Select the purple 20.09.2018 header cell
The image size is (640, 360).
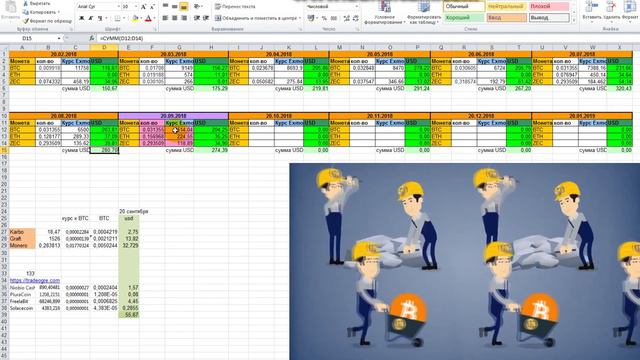(x=173, y=116)
